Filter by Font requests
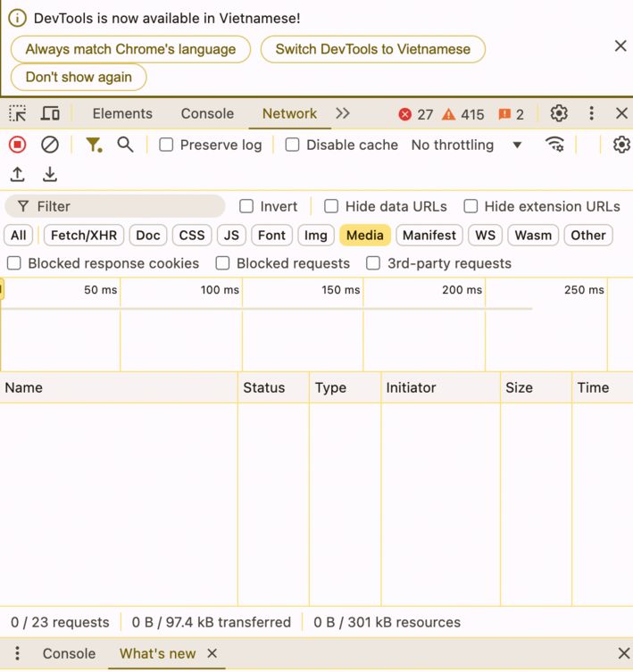Screen dimensions: 633x672 pos(271,236)
